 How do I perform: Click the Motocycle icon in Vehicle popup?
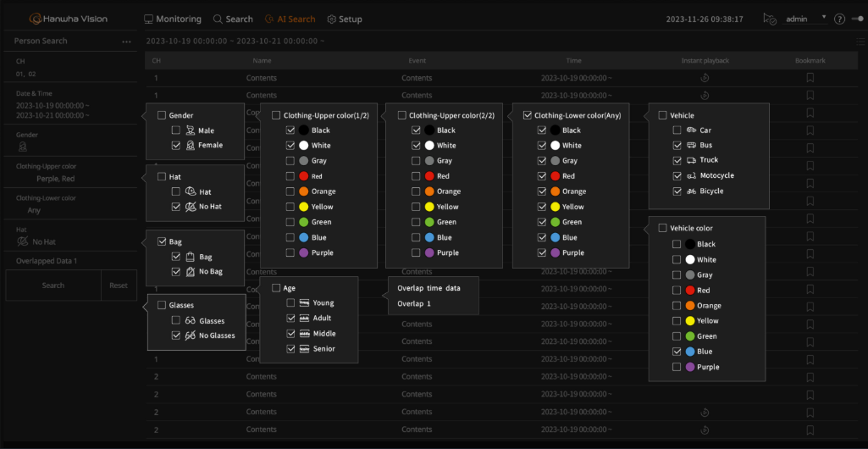tap(691, 175)
